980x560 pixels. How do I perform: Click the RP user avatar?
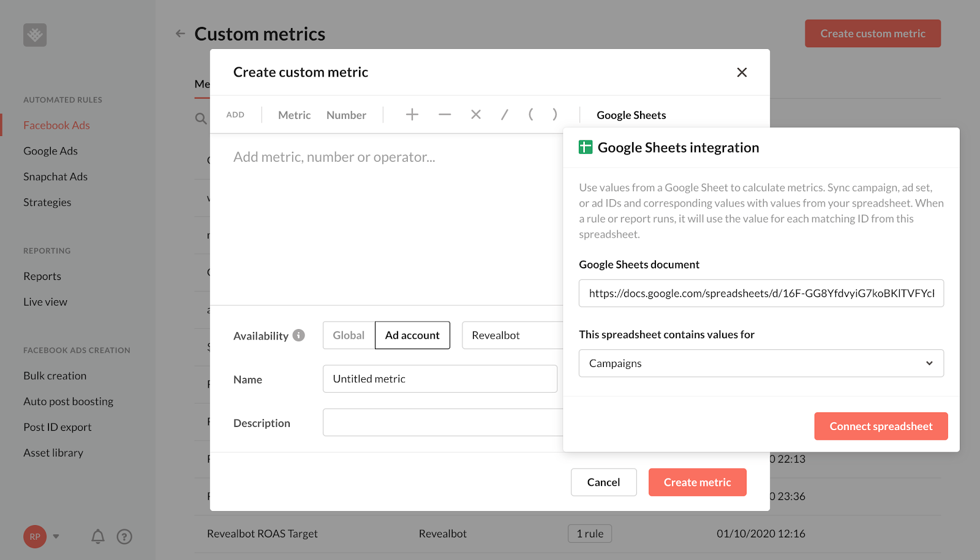[x=35, y=537]
